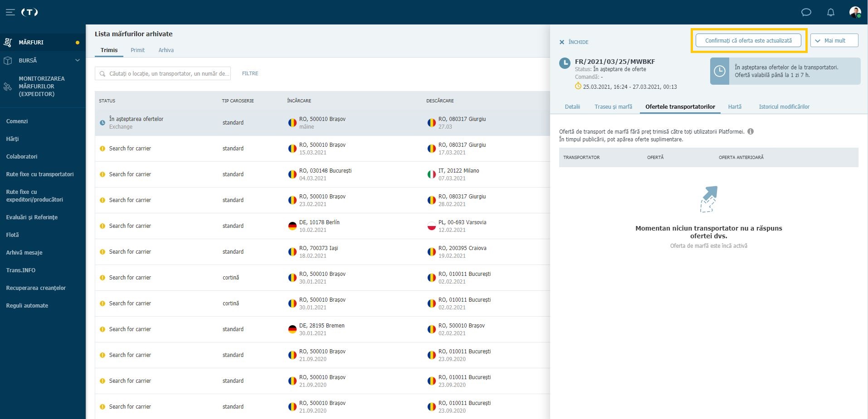This screenshot has width=868, height=419.
Task: Click the German flag in Bremen row
Action: coord(293,329)
